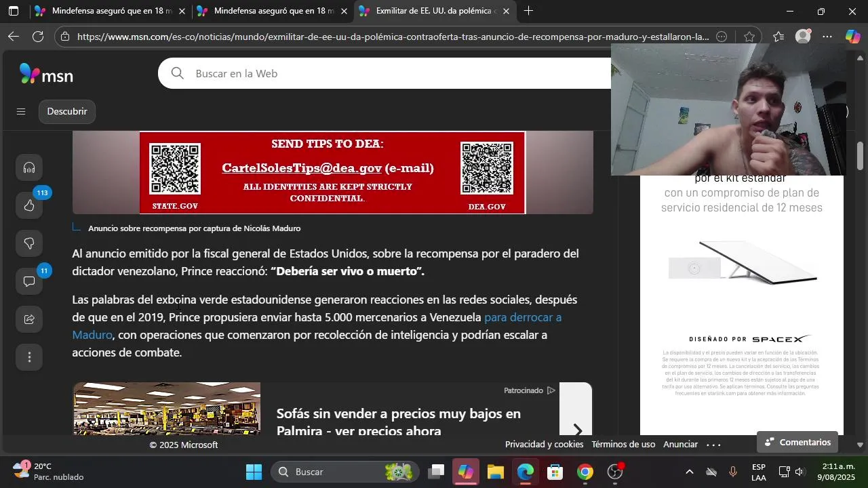Open clock showing 2:11 a.m.
Screen dimensions: 868x488
tap(836, 472)
